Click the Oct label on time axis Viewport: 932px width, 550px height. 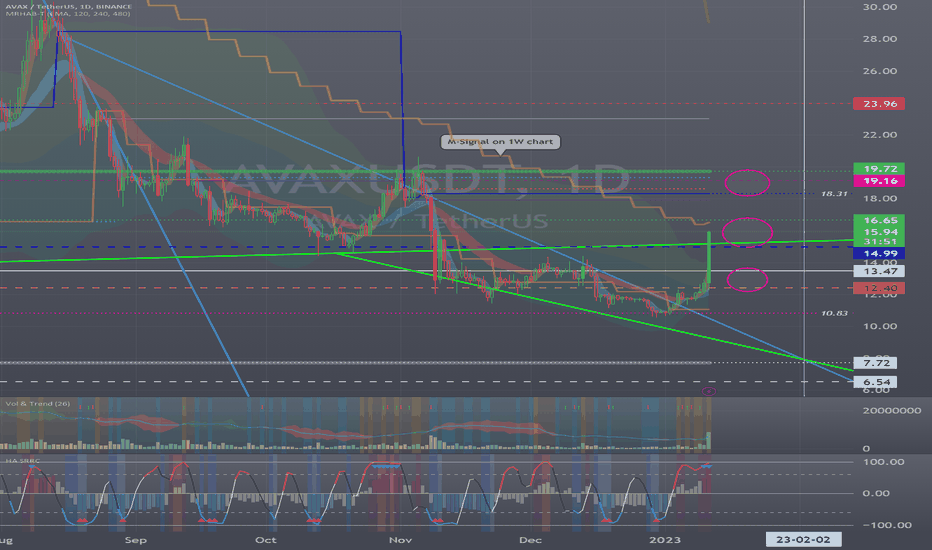[266, 540]
